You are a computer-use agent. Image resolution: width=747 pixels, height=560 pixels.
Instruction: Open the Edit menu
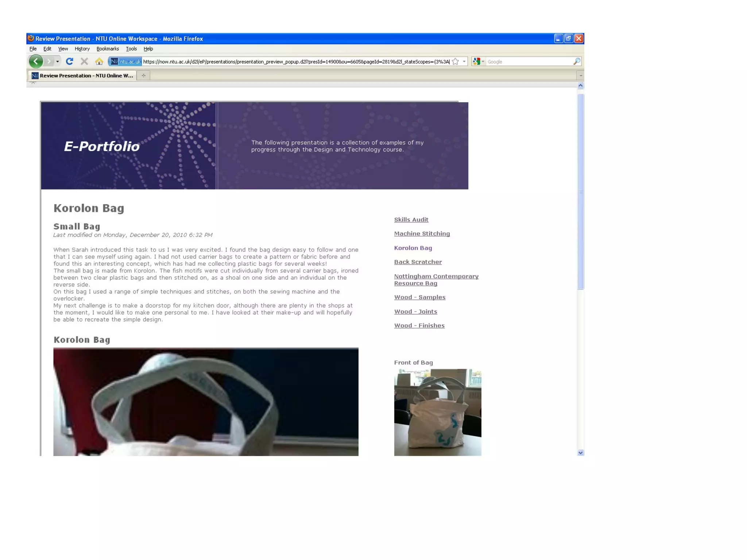point(47,48)
